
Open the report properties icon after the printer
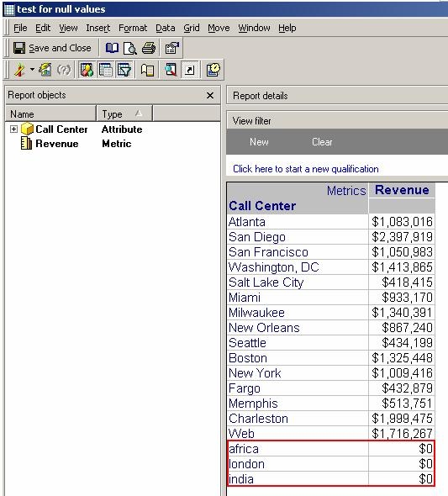tap(172, 48)
